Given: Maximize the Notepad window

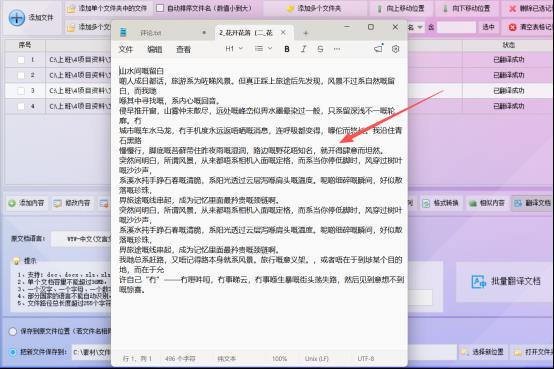Looking at the screenshot, I should click(x=371, y=27).
